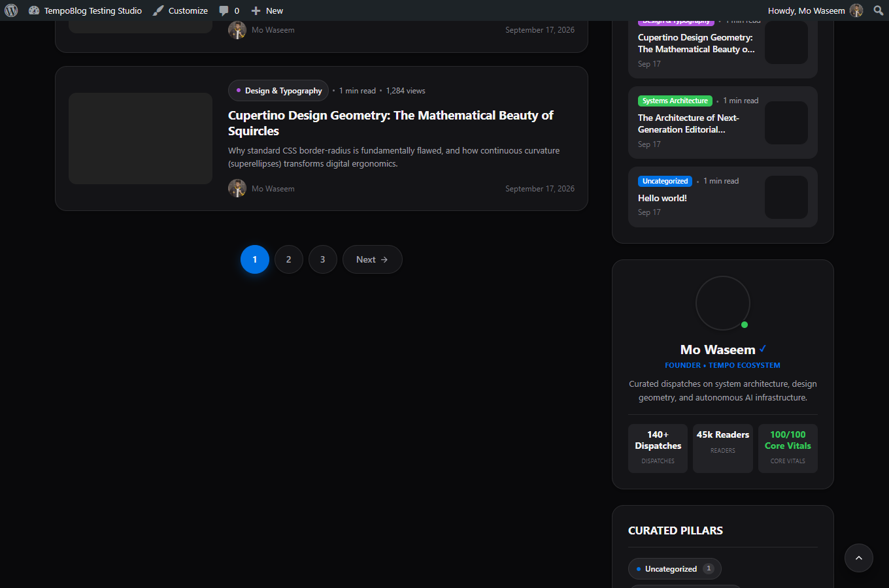Screen dimensions: 889x588
Task: Open the admin bar search magnifier
Action: 879,10
